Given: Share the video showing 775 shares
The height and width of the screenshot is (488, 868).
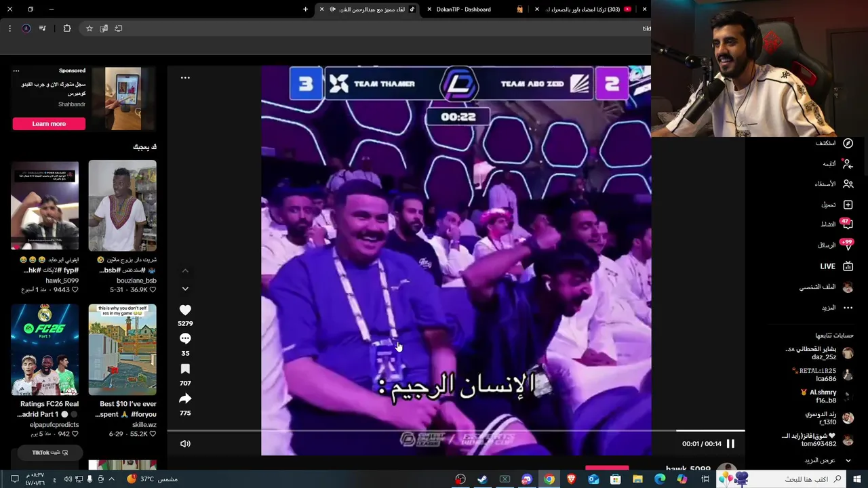Looking at the screenshot, I should pyautogui.click(x=185, y=399).
